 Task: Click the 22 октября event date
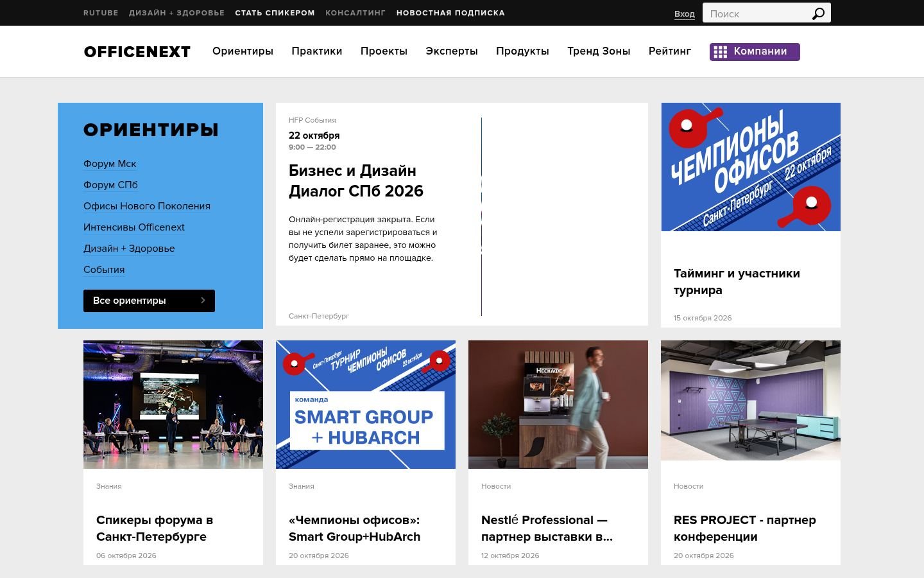pos(314,136)
